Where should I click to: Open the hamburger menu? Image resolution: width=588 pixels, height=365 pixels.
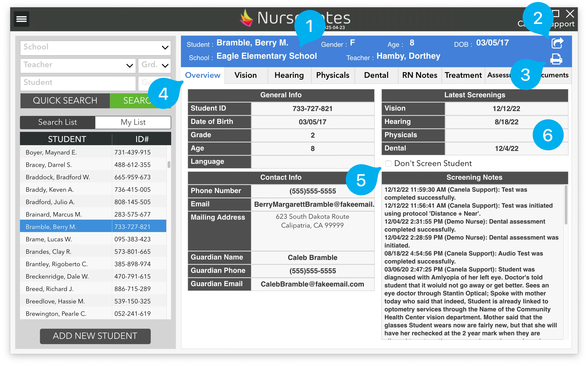pos(21,19)
